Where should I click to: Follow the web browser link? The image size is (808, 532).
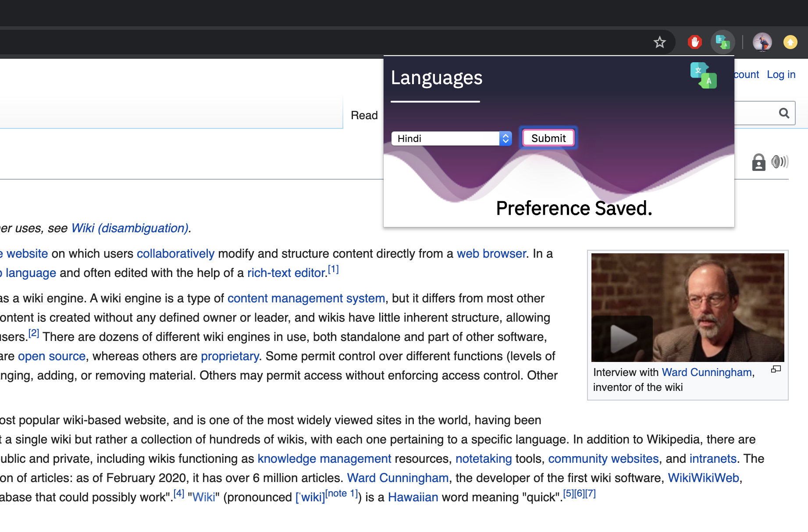tap(491, 254)
